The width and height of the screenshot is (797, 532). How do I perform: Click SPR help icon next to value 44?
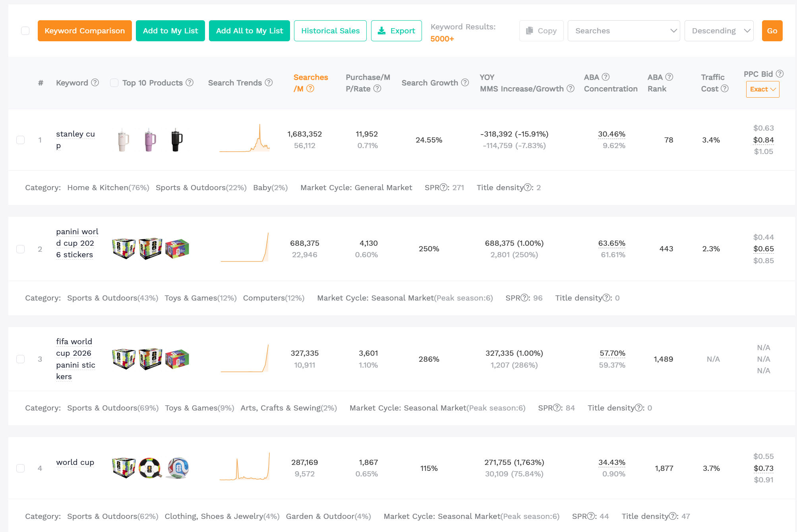pyautogui.click(x=591, y=516)
